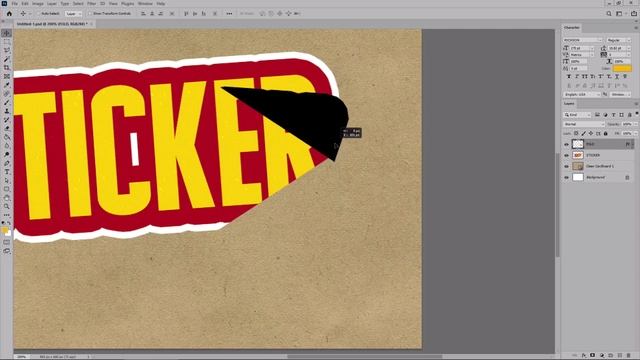Click the Share icon at top right

(x=633, y=13)
